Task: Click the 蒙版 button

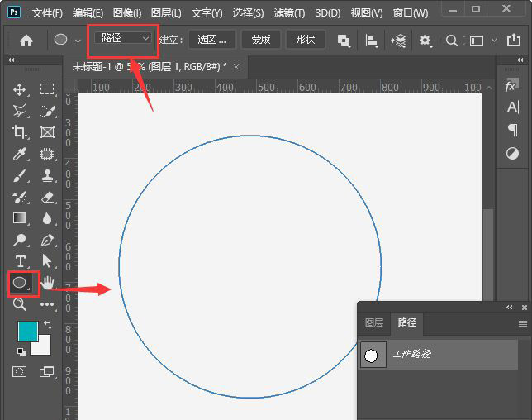Action: [261, 40]
